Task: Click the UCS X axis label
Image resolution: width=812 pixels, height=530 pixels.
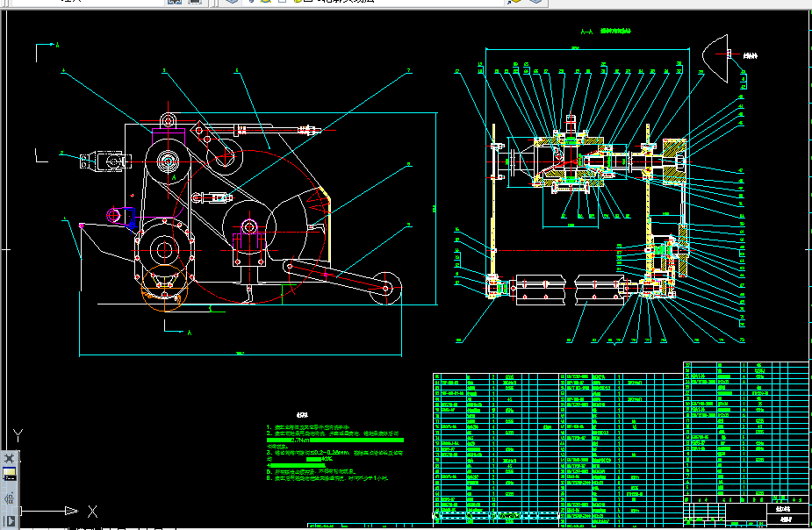Action: pos(92,512)
